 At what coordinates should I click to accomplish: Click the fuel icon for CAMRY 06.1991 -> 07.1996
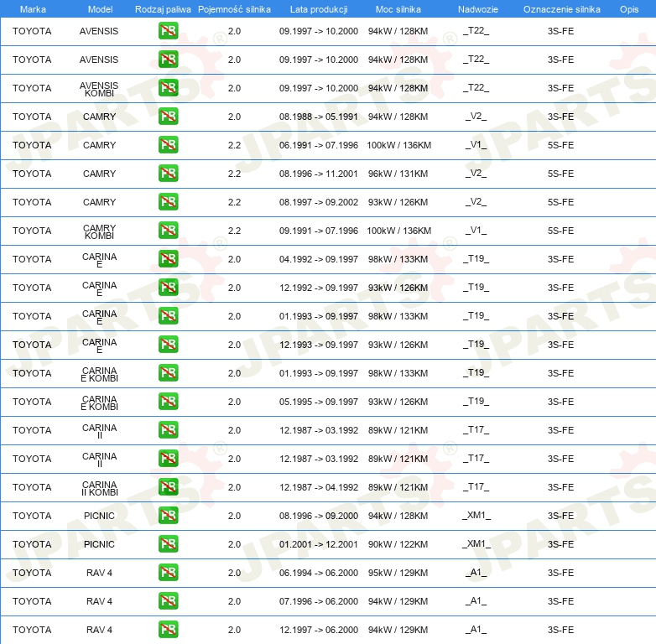[x=168, y=145]
